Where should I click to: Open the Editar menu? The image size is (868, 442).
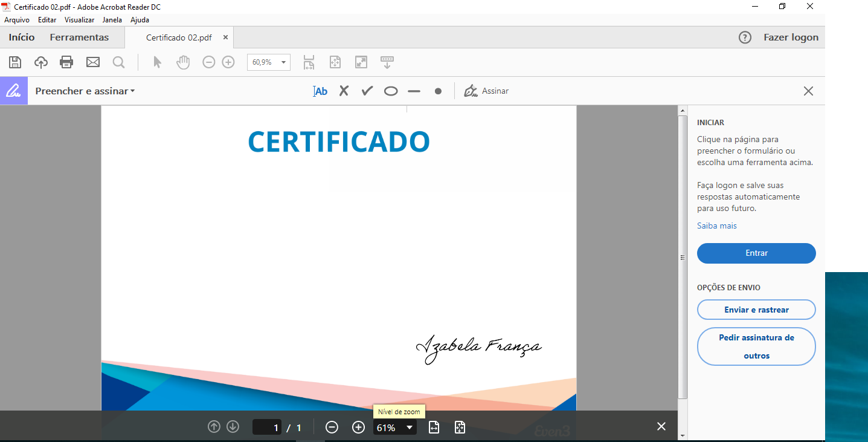[47, 20]
